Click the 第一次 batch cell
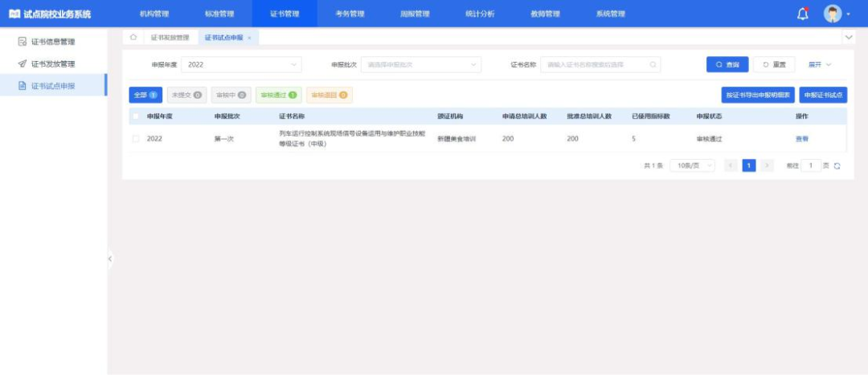The image size is (868, 375). [x=224, y=139]
